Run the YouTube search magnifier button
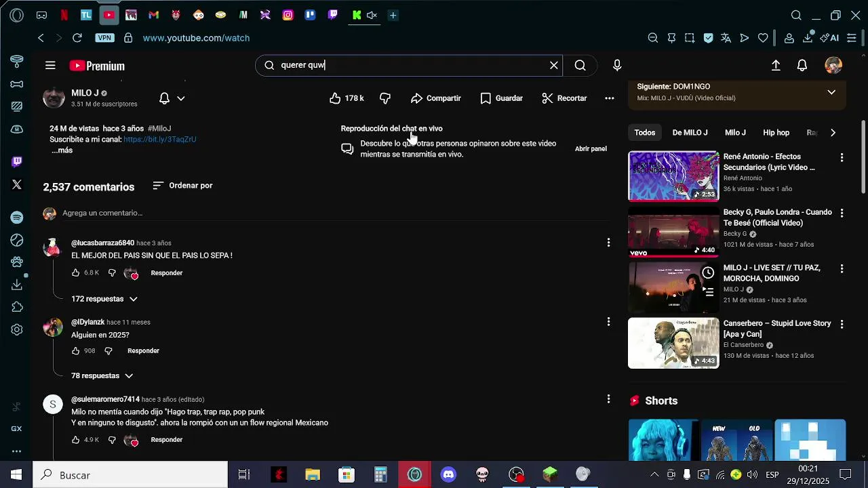Screen dimensions: 868x488 click(580, 65)
